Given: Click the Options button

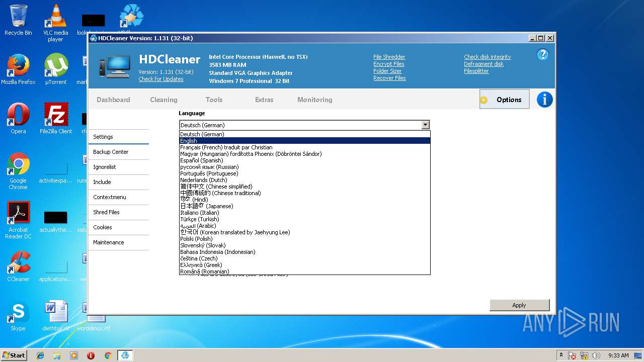Looking at the screenshot, I should tap(504, 100).
